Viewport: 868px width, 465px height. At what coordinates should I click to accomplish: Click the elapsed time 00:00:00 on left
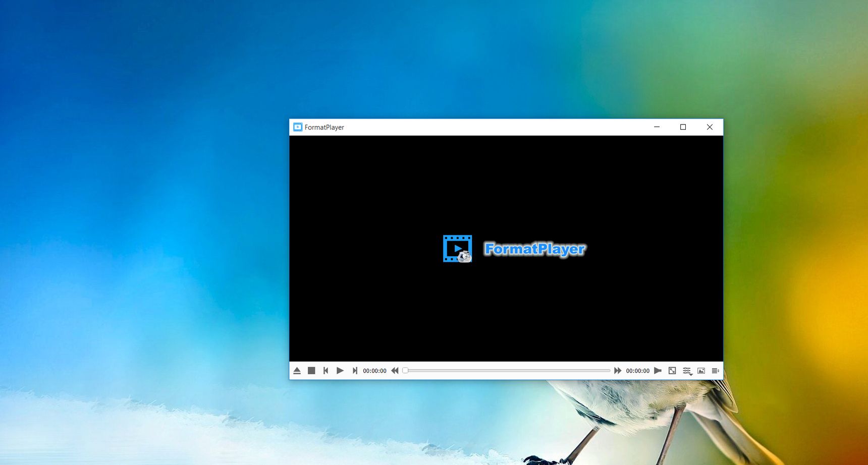click(374, 371)
